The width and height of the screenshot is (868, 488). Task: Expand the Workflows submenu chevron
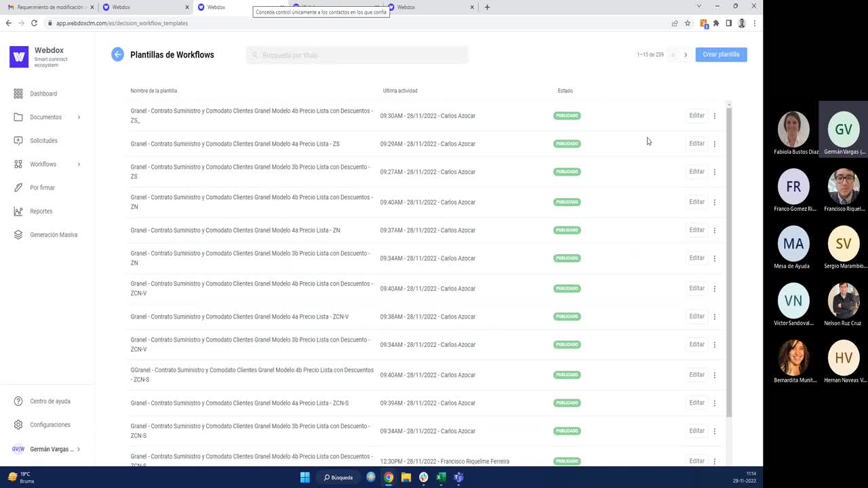click(x=79, y=164)
